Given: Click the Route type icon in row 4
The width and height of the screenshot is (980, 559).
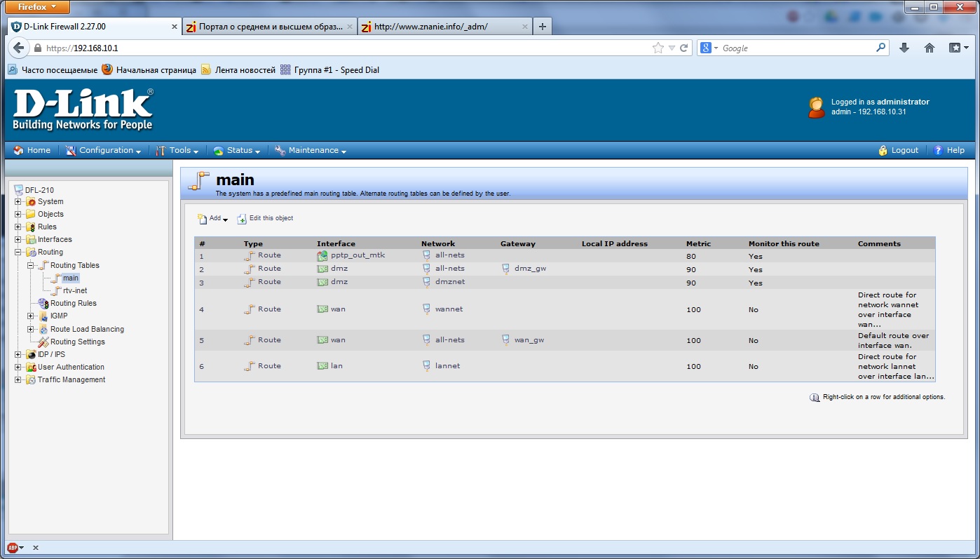Looking at the screenshot, I should point(249,309).
